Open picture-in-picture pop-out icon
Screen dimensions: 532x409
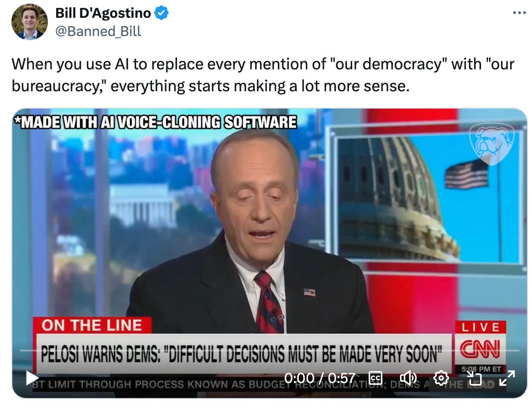474,378
